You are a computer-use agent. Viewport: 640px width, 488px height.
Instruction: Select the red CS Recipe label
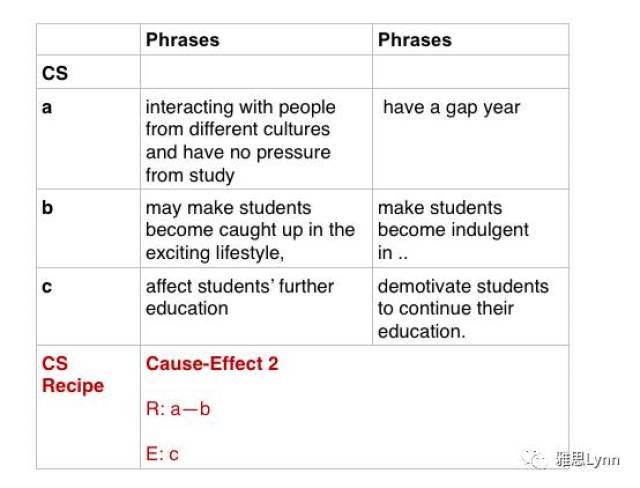click(x=72, y=375)
